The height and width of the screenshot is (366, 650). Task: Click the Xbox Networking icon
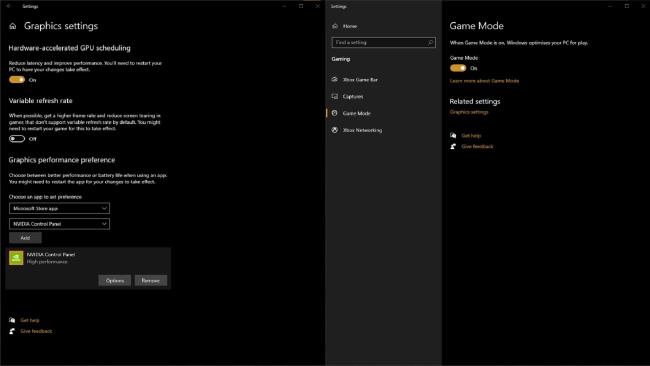[x=335, y=130]
